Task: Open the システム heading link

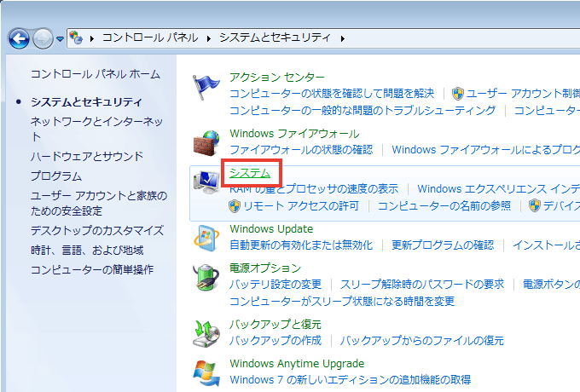Action: coord(250,173)
